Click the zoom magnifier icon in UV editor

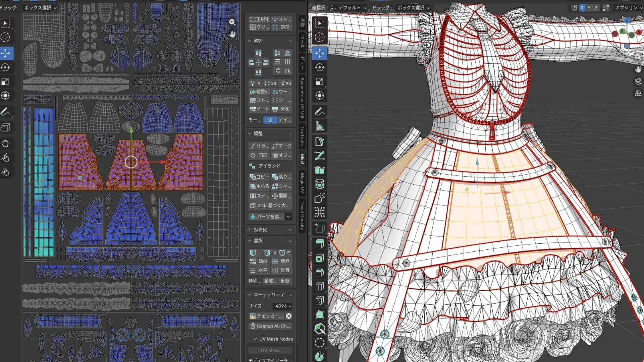click(232, 22)
